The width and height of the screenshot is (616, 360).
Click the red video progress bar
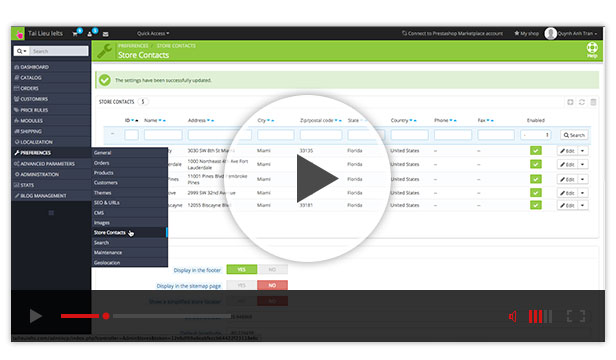pyautogui.click(x=80, y=316)
